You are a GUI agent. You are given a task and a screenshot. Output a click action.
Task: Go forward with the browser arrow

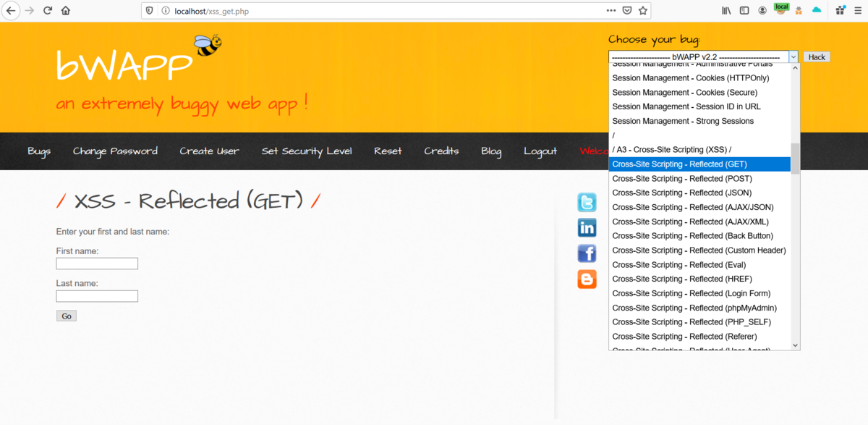point(30,11)
